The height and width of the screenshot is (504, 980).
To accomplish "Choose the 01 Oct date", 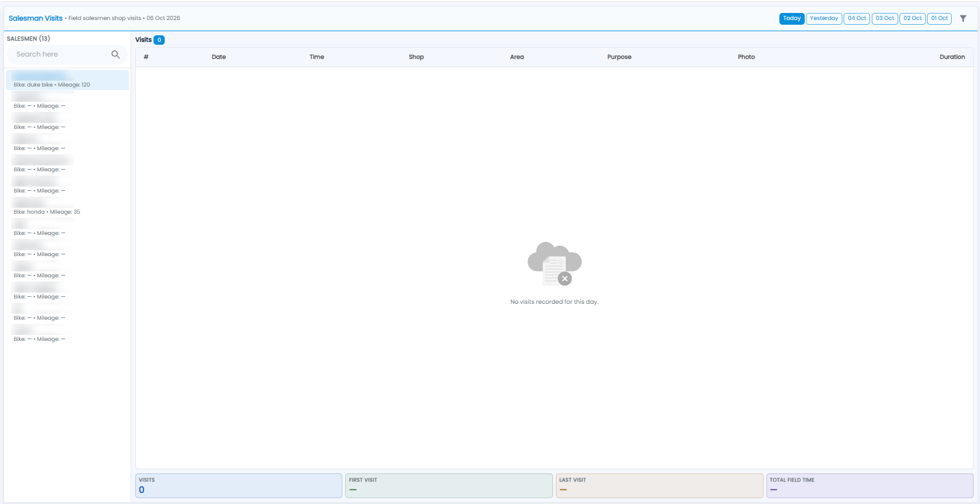I will coord(939,18).
